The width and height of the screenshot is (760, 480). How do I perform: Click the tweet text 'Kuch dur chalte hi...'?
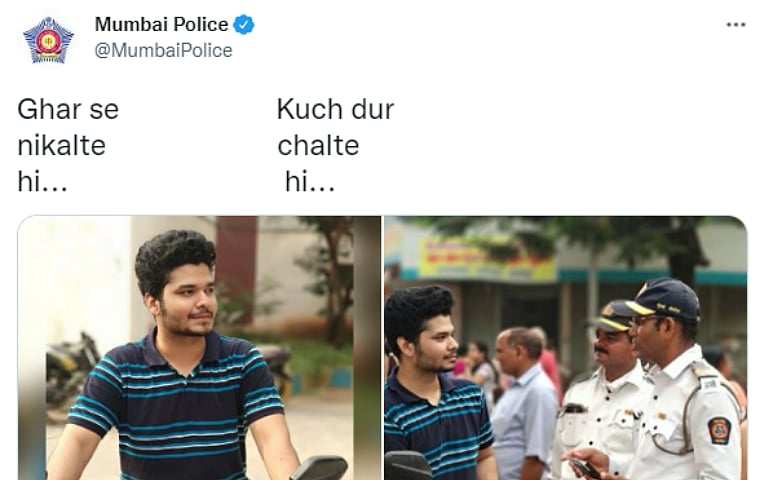point(335,145)
